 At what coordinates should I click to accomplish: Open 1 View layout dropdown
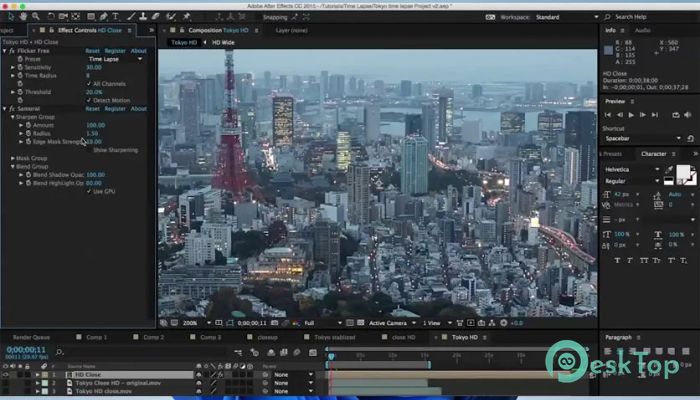437,323
